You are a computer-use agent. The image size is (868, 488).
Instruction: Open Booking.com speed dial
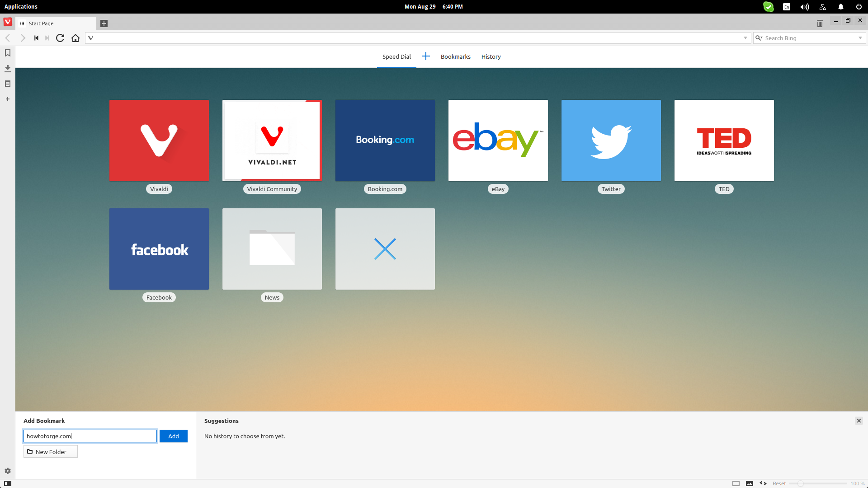(x=385, y=141)
